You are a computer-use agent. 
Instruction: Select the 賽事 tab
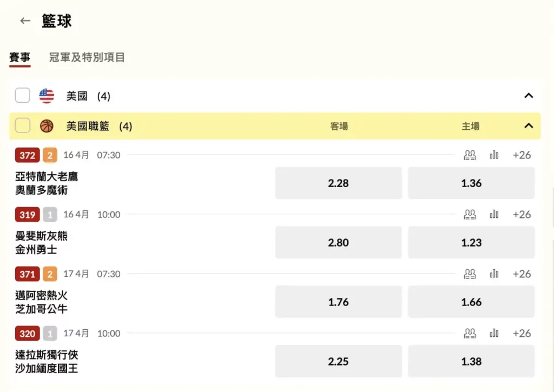(x=20, y=57)
